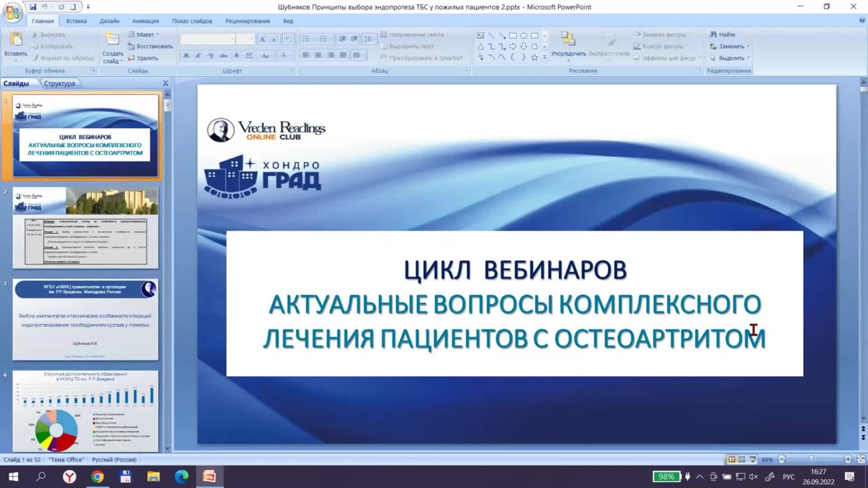The width and height of the screenshot is (868, 488).
Task: Start slideshow view from status bar
Action: click(x=752, y=459)
